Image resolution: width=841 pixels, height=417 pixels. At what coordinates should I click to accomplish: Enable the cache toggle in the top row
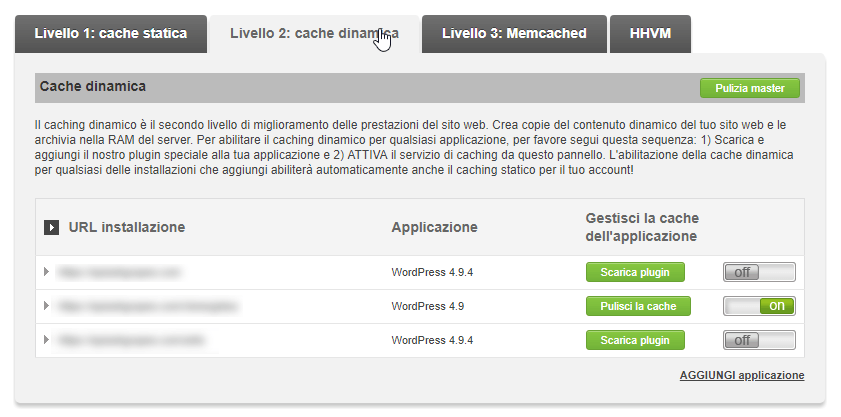[759, 272]
